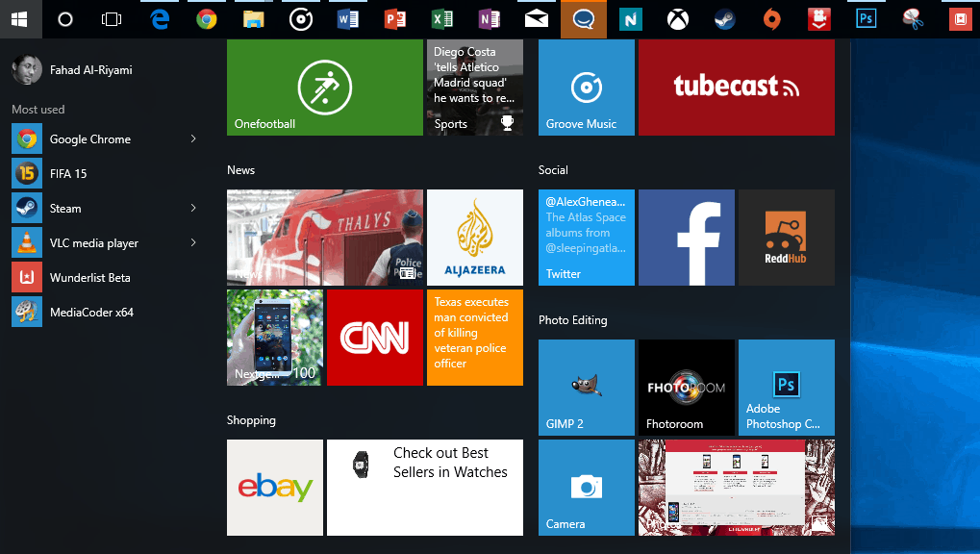Viewport: 980px width, 554px height.
Task: Launch the GIMP 2 tile
Action: click(x=587, y=388)
